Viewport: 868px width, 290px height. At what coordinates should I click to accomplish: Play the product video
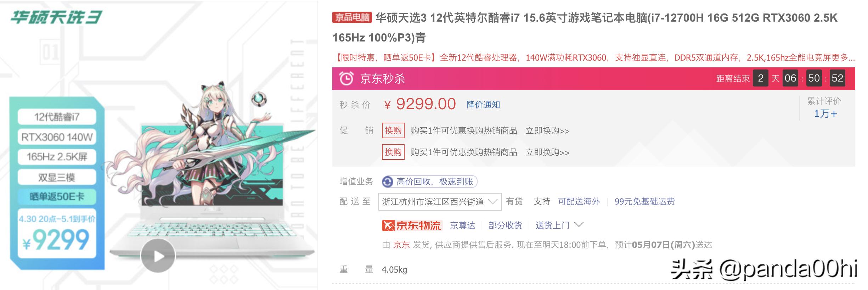158,256
